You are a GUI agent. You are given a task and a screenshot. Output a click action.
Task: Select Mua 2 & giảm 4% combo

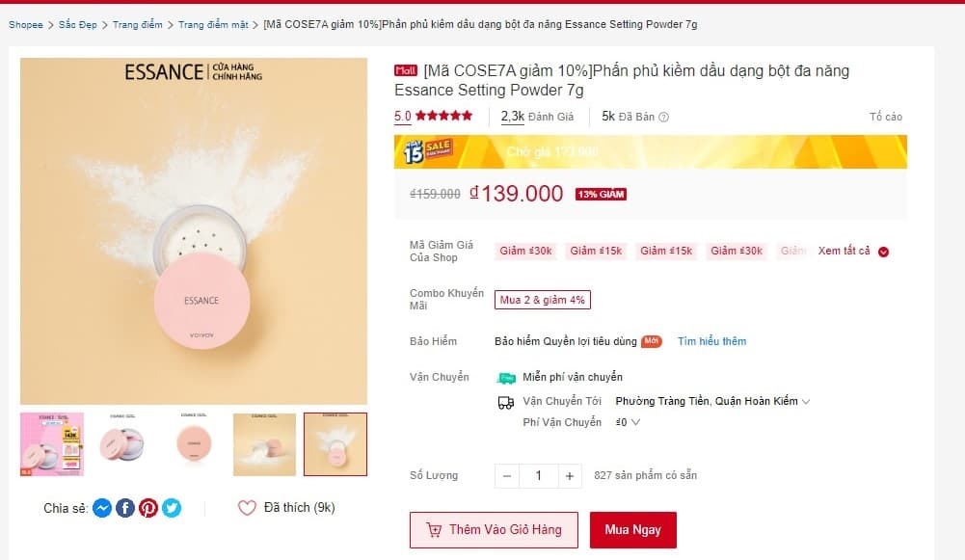click(x=542, y=300)
